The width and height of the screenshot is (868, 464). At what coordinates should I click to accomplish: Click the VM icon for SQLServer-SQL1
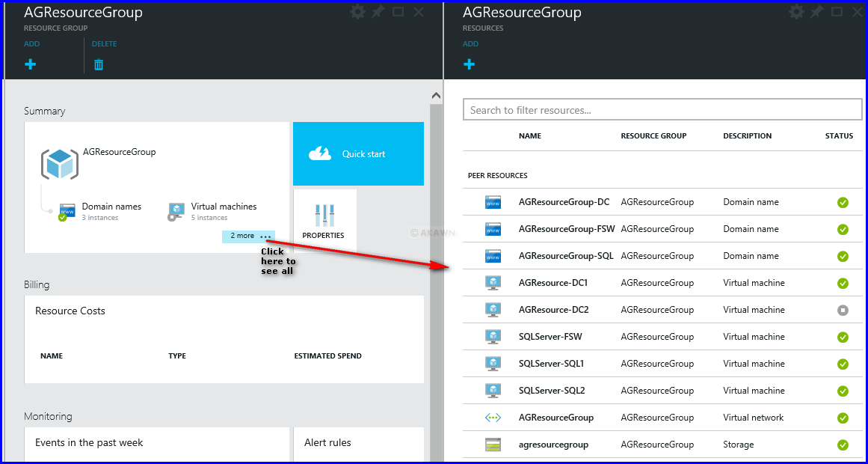[493, 364]
